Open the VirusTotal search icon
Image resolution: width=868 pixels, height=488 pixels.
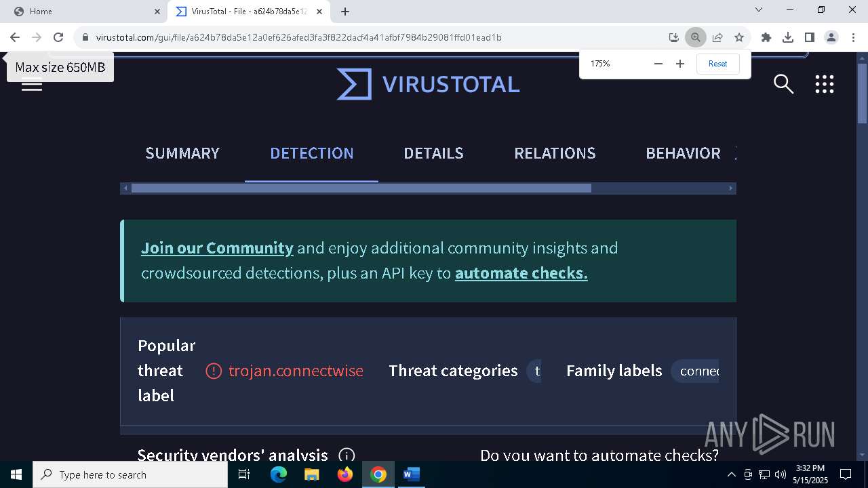coord(783,84)
